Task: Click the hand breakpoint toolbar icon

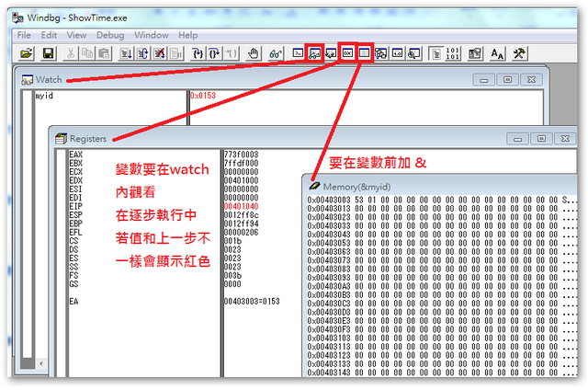Action: pos(254,54)
